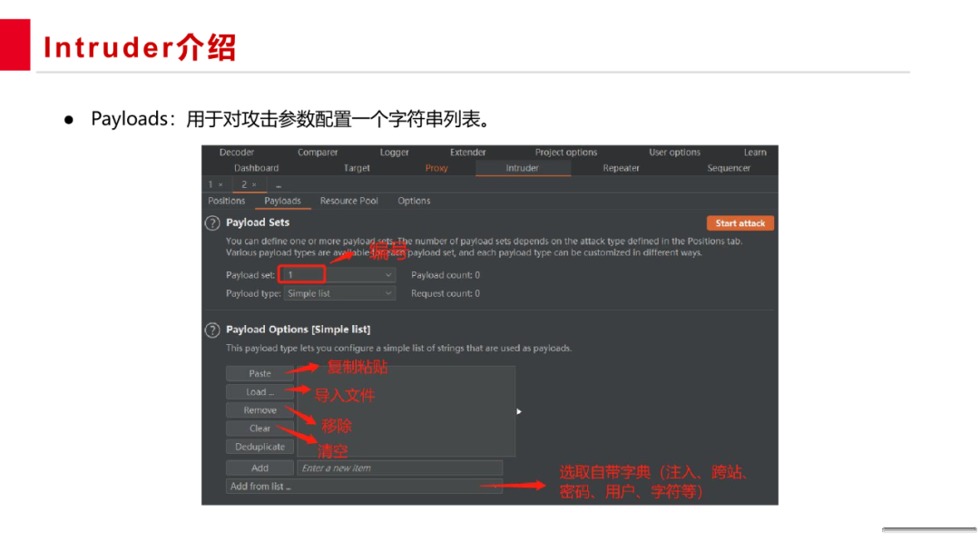Click the Payload count: 0 text
This screenshot has height=552, width=980.
click(446, 275)
